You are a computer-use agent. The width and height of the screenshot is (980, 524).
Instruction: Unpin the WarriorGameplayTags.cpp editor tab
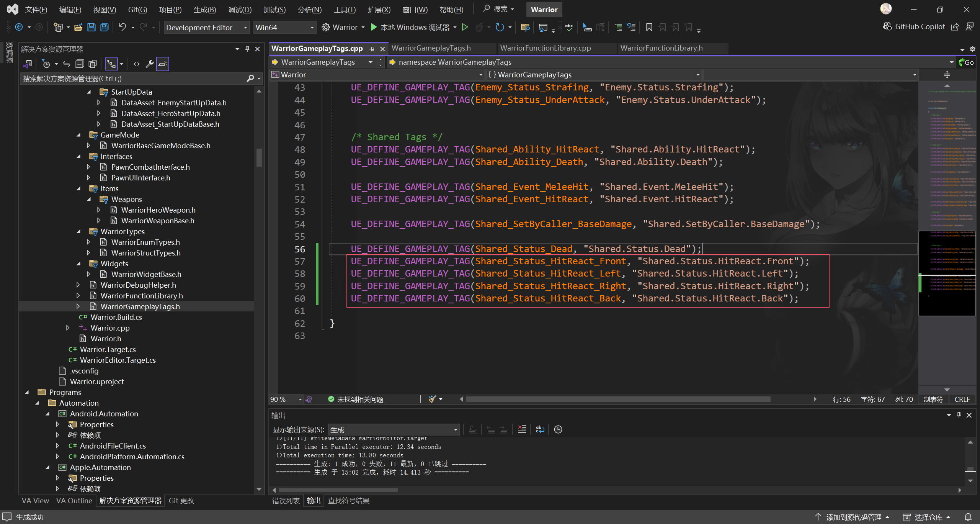[372, 49]
